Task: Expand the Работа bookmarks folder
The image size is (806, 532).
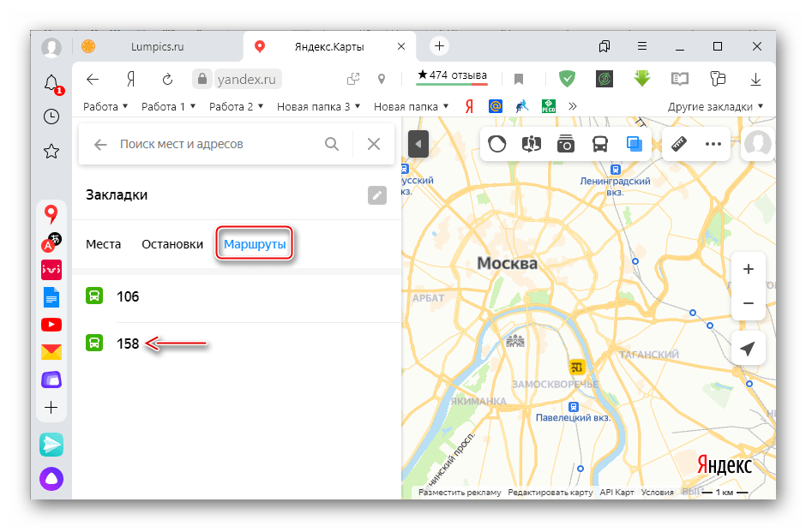Action: [106, 107]
